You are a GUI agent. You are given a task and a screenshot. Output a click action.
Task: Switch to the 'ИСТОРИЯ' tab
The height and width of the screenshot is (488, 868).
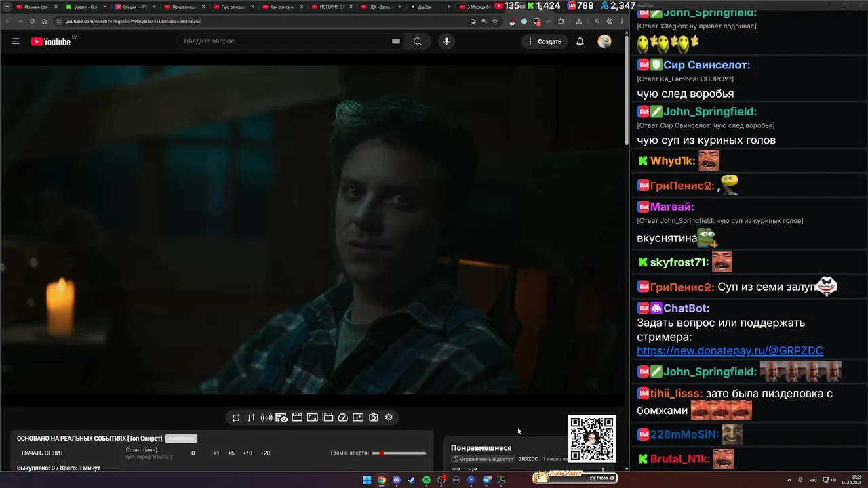point(333,7)
